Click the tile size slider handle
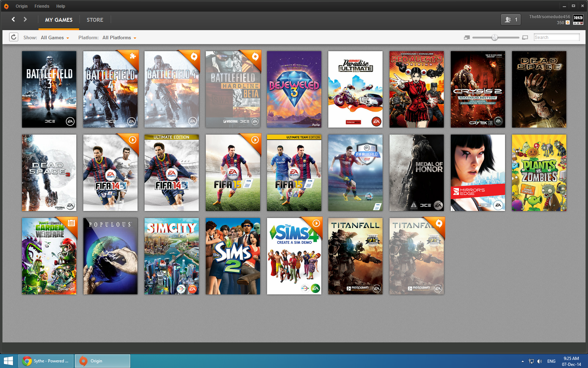 point(495,38)
